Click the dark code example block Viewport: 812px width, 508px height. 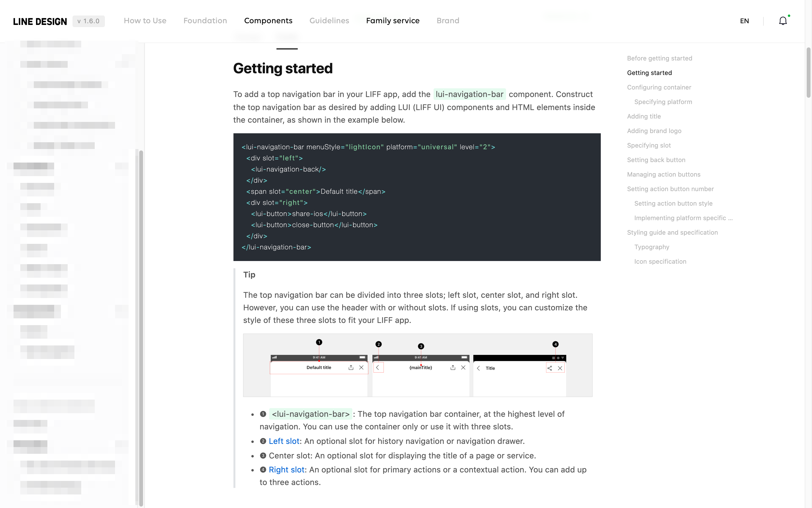pyautogui.click(x=417, y=197)
